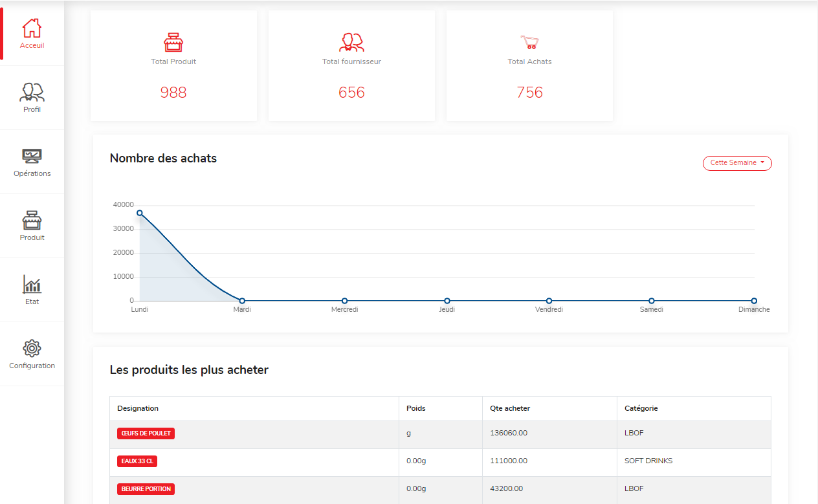Open the Configuration gear icon
Image resolution: width=818 pixels, height=504 pixels.
tap(32, 348)
